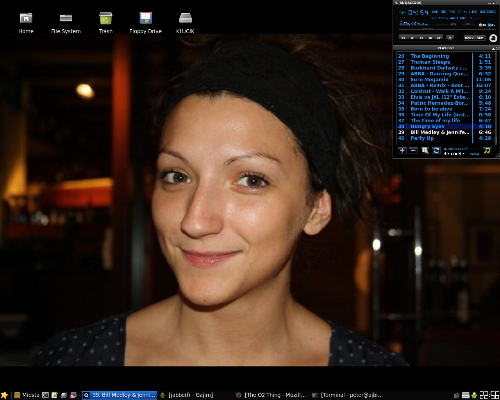500x400 pixels.
Task: Open the star applications menu in panel
Action: click(x=4, y=395)
